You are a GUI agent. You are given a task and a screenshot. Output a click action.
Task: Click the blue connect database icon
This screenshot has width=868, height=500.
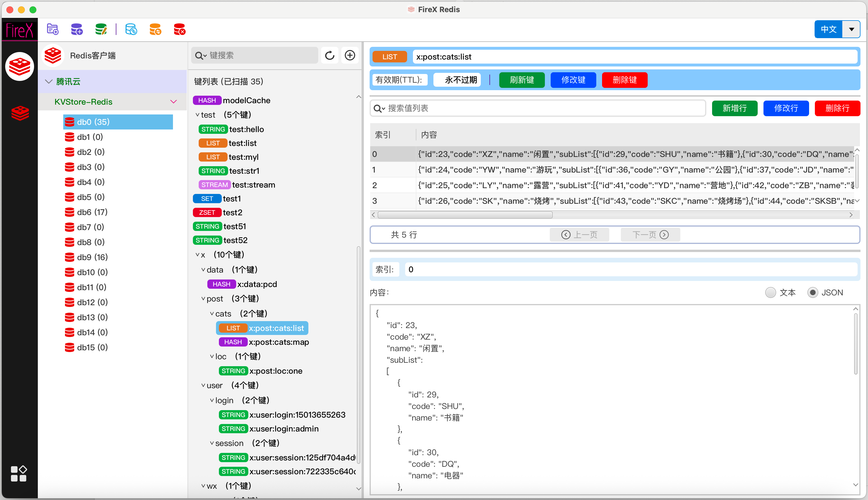pyautogui.click(x=131, y=29)
